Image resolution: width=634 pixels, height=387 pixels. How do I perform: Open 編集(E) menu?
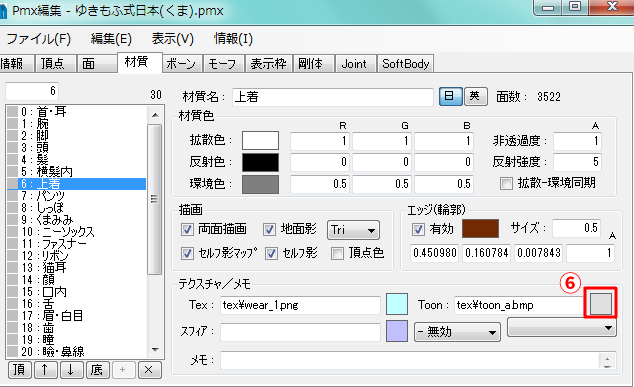pyautogui.click(x=111, y=39)
